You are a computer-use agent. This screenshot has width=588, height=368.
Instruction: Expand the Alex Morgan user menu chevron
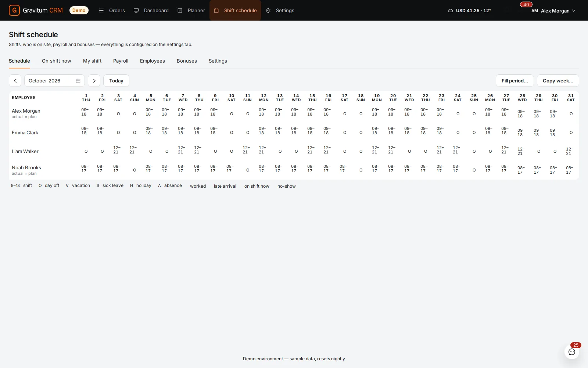click(574, 11)
